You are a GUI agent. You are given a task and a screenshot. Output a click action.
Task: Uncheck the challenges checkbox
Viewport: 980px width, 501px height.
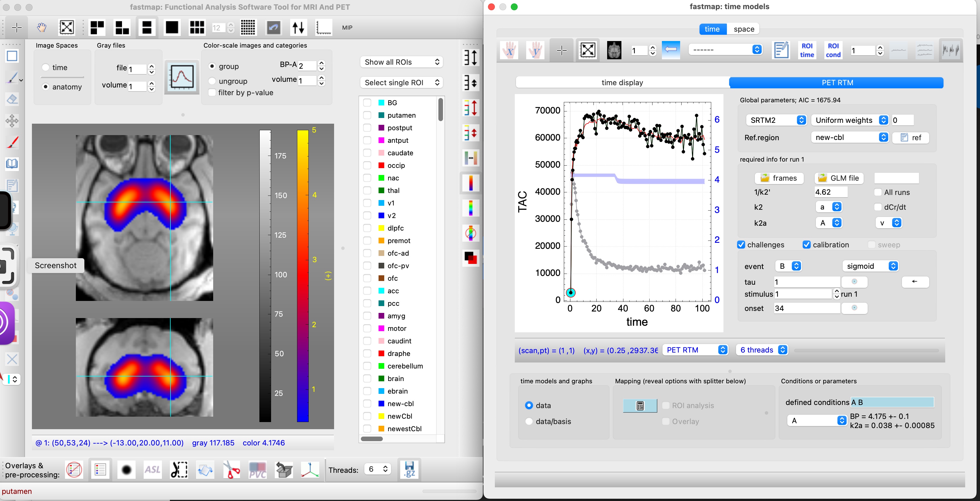pos(741,245)
